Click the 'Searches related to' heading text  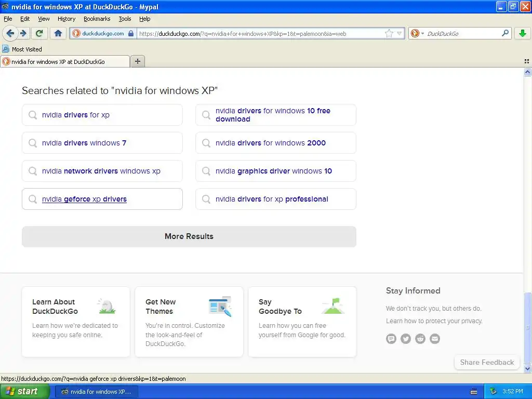tap(119, 90)
